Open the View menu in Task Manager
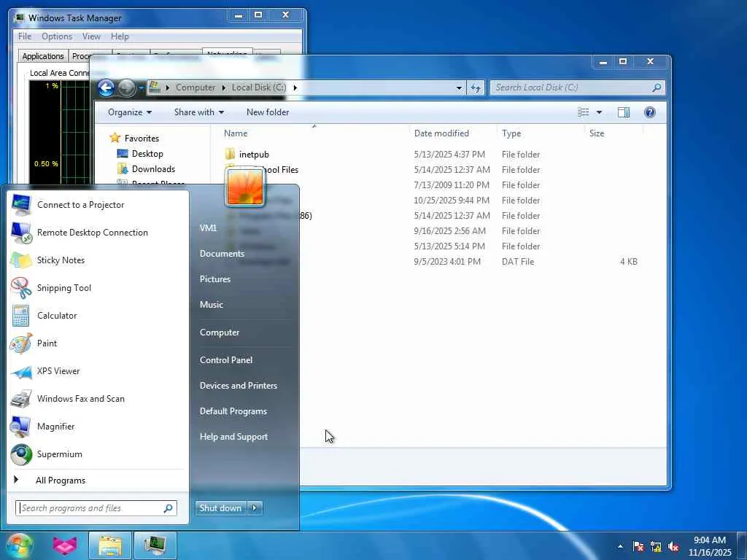Viewport: 747px width, 560px height. click(91, 36)
